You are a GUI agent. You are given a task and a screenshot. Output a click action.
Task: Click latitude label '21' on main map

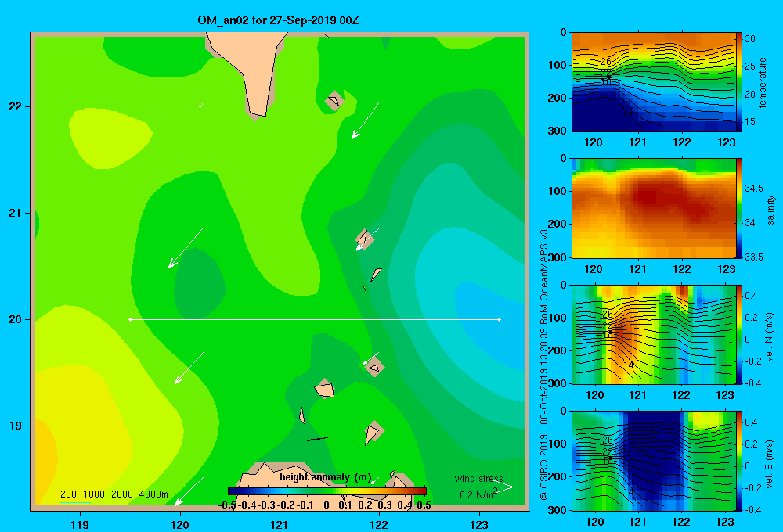coord(16,213)
